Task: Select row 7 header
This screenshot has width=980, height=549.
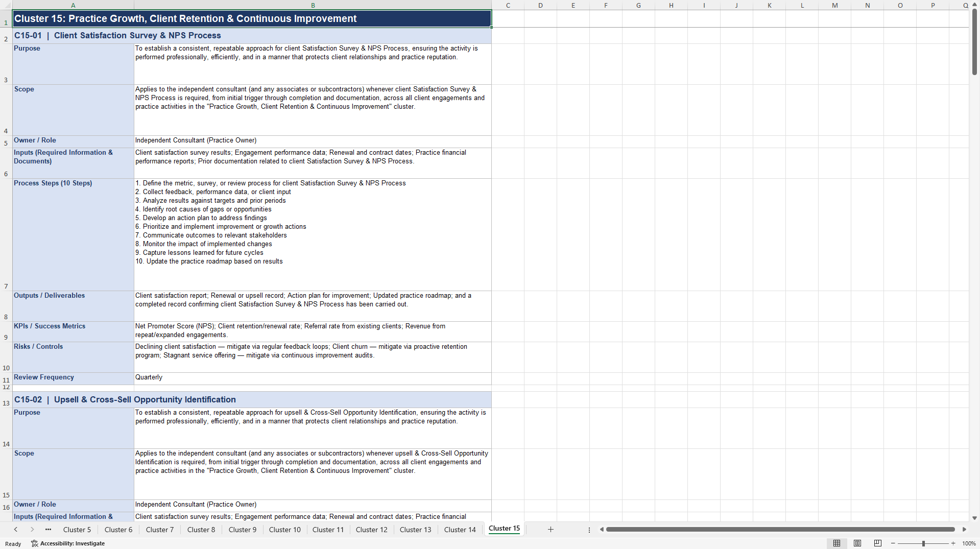Action: coord(6,235)
